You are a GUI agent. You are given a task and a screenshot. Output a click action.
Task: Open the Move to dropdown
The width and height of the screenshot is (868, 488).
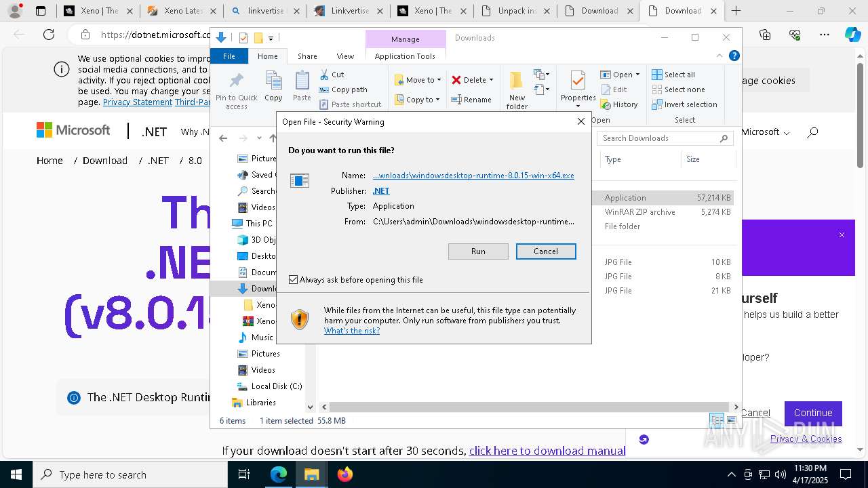coord(418,80)
